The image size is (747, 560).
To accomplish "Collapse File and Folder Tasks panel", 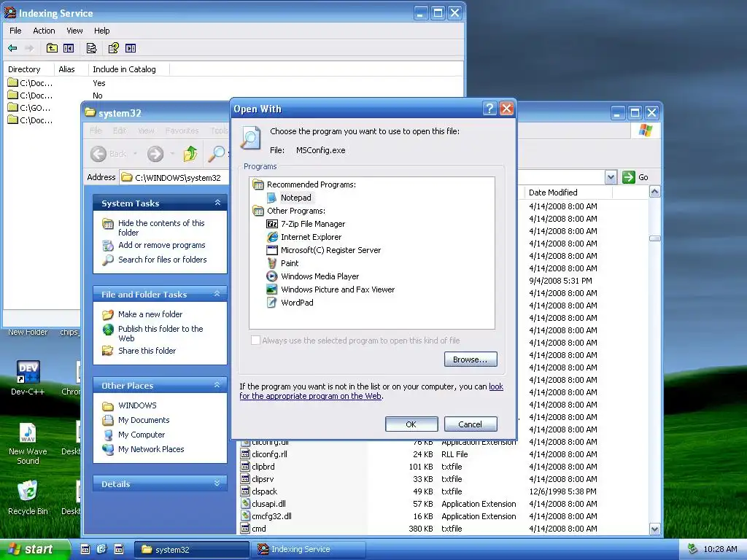I will 217,294.
